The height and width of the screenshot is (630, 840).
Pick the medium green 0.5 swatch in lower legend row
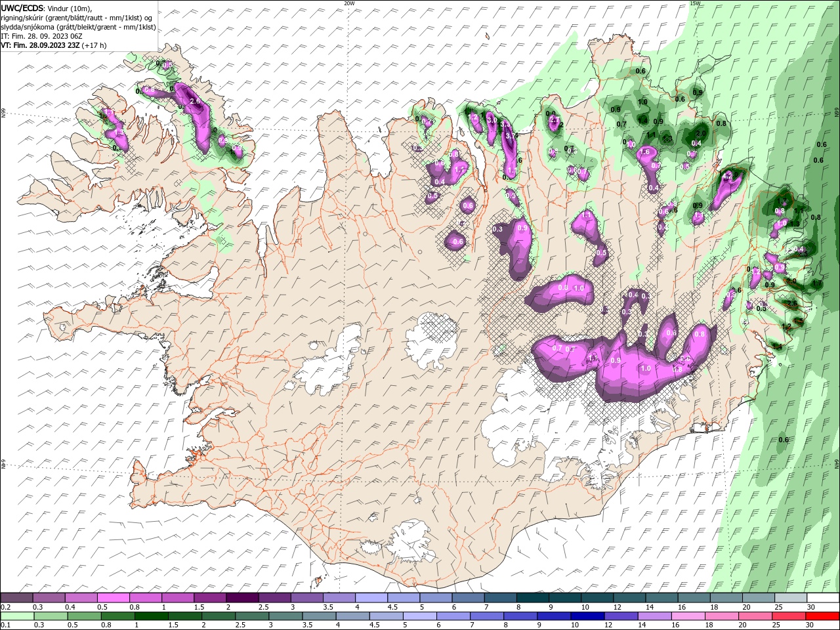[x=85, y=616]
